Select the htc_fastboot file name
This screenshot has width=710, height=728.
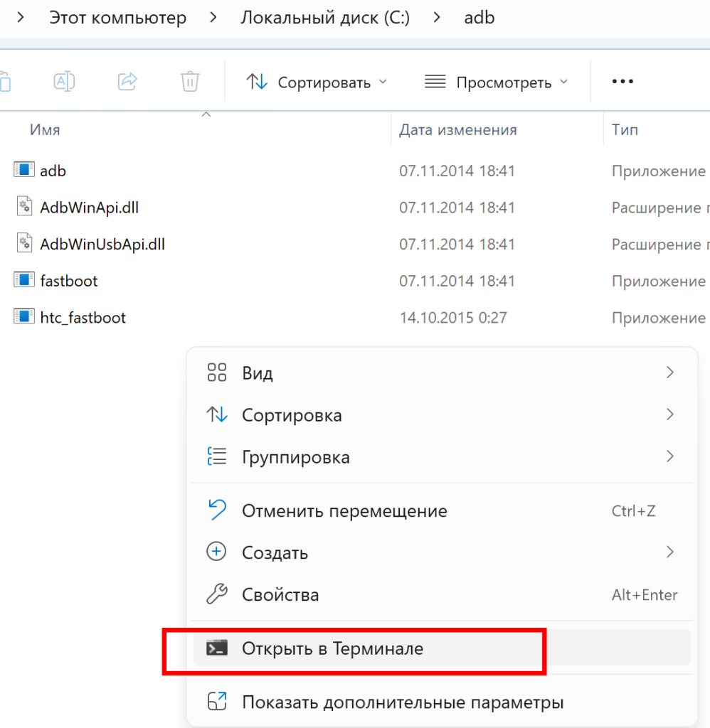83,318
